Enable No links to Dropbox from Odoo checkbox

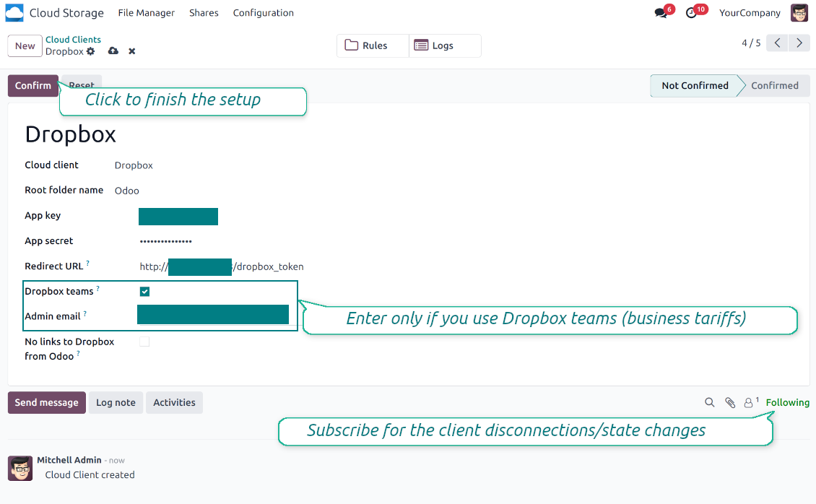[144, 342]
